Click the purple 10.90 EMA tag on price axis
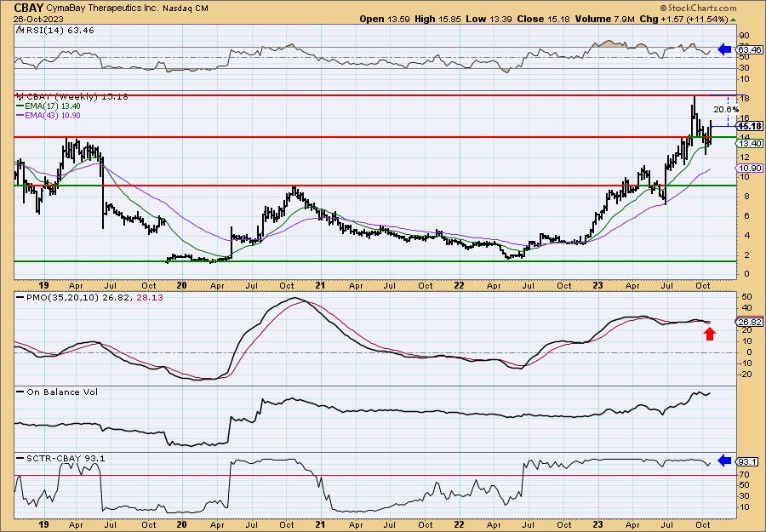 750,168
